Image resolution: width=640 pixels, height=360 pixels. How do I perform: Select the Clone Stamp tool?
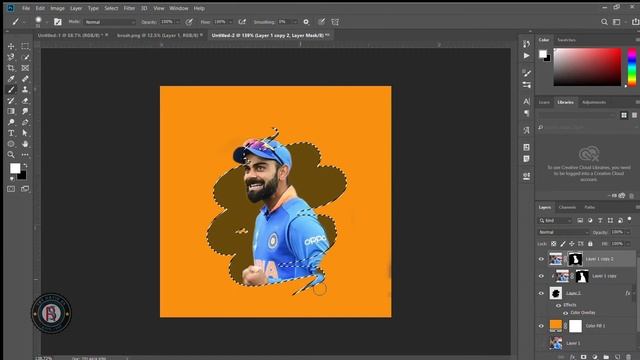pyautogui.click(x=25, y=89)
